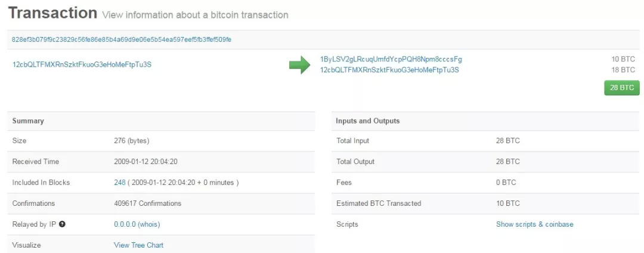Click the 0.0.0.0 relay IP address
The image size is (644, 253).
pyautogui.click(x=125, y=224)
